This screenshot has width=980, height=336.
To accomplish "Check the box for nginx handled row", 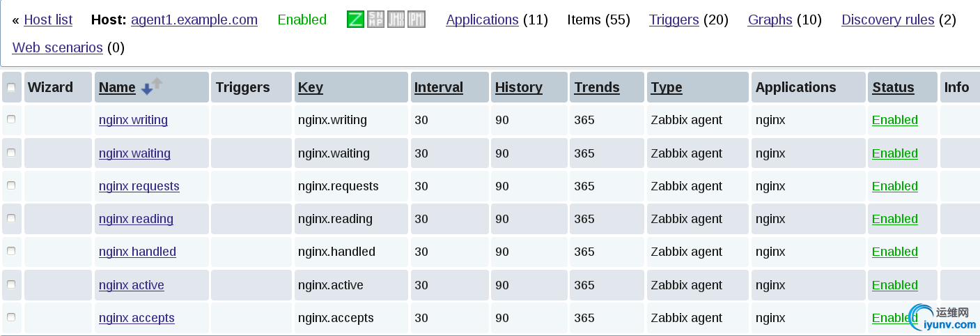I will coord(11,251).
